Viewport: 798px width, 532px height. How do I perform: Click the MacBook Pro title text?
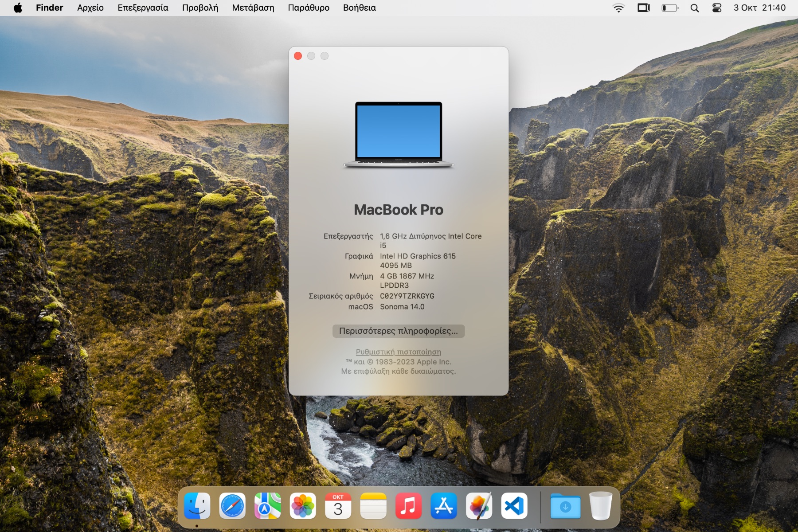[399, 210]
